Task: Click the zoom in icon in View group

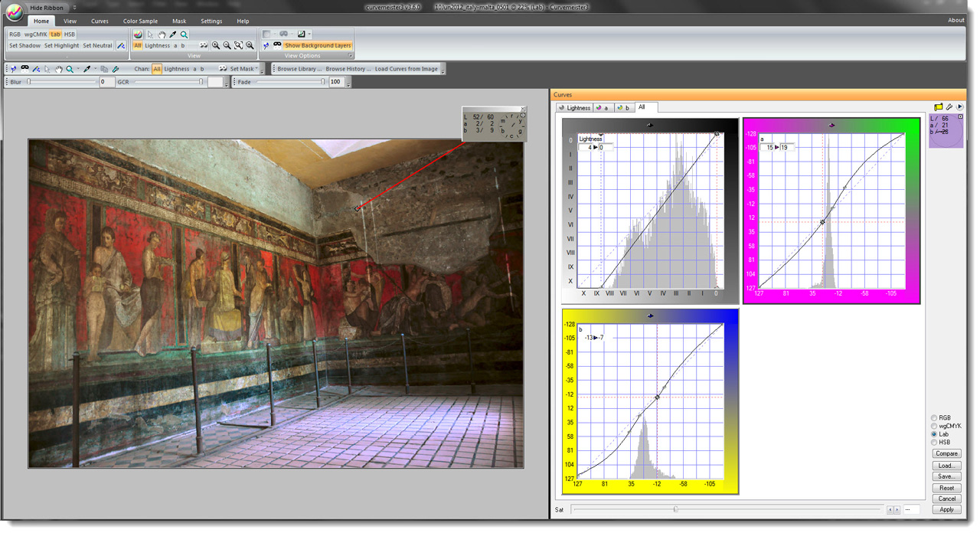Action: point(216,45)
